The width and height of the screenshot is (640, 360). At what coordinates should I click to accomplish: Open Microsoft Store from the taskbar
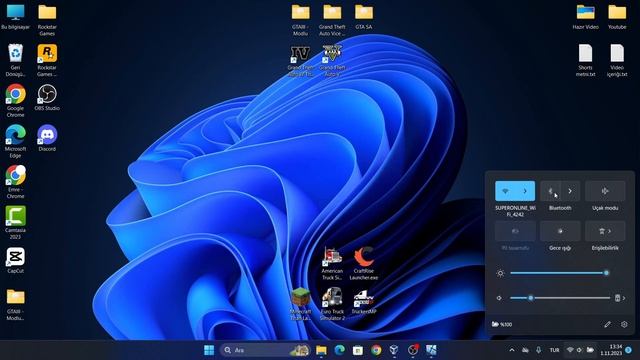(358, 350)
